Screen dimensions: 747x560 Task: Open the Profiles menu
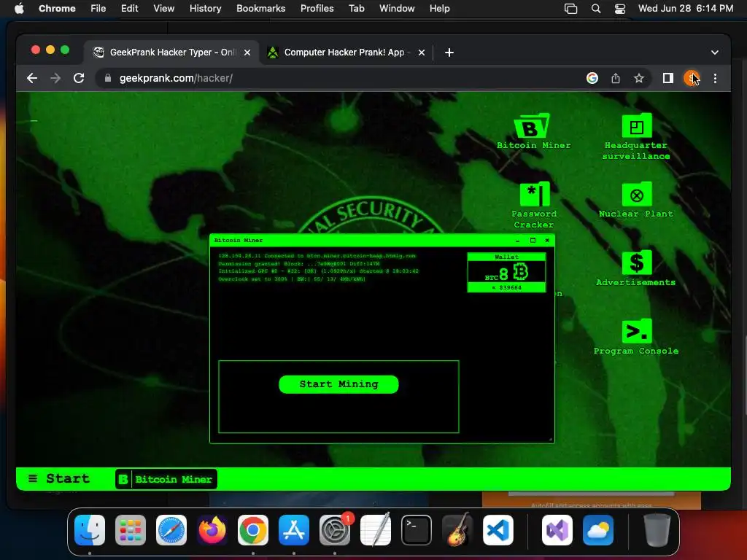pos(317,9)
